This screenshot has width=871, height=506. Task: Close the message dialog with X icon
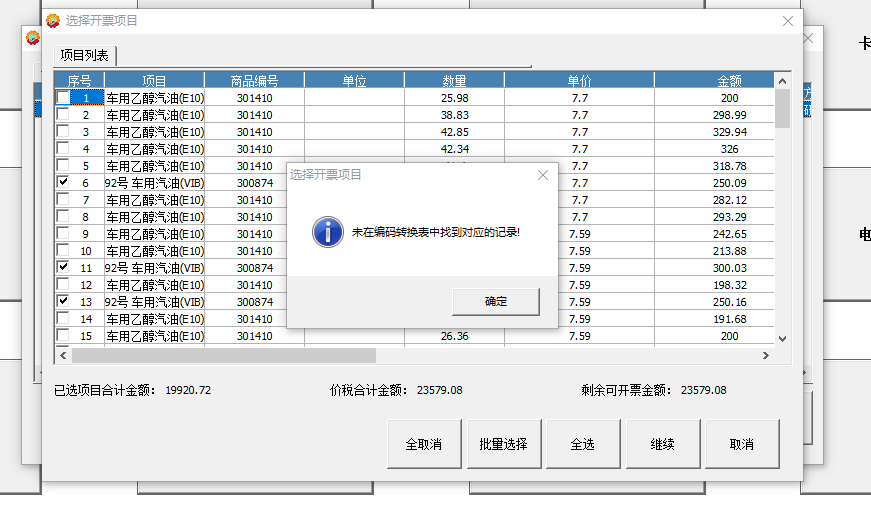point(543,175)
